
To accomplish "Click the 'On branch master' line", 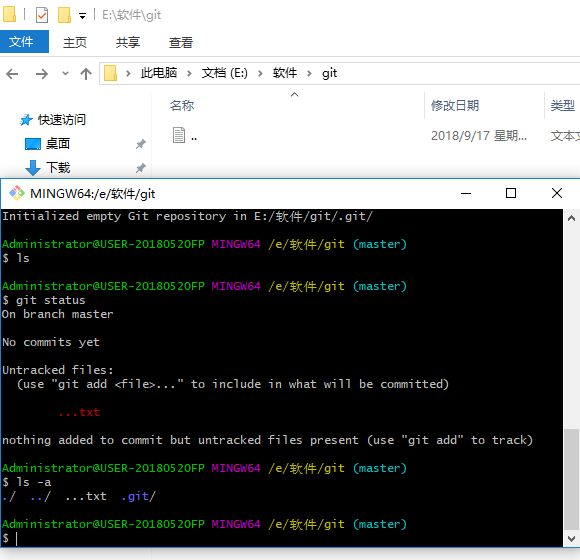I will [58, 314].
